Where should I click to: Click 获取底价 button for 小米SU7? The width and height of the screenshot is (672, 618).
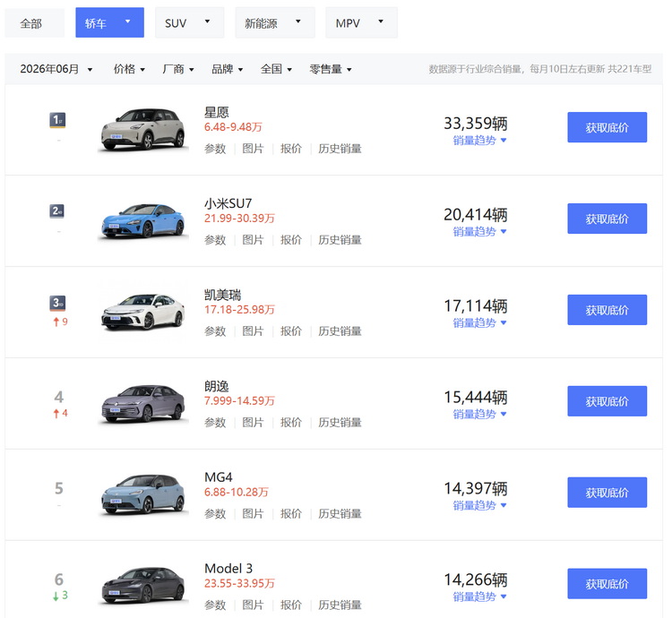(x=607, y=219)
